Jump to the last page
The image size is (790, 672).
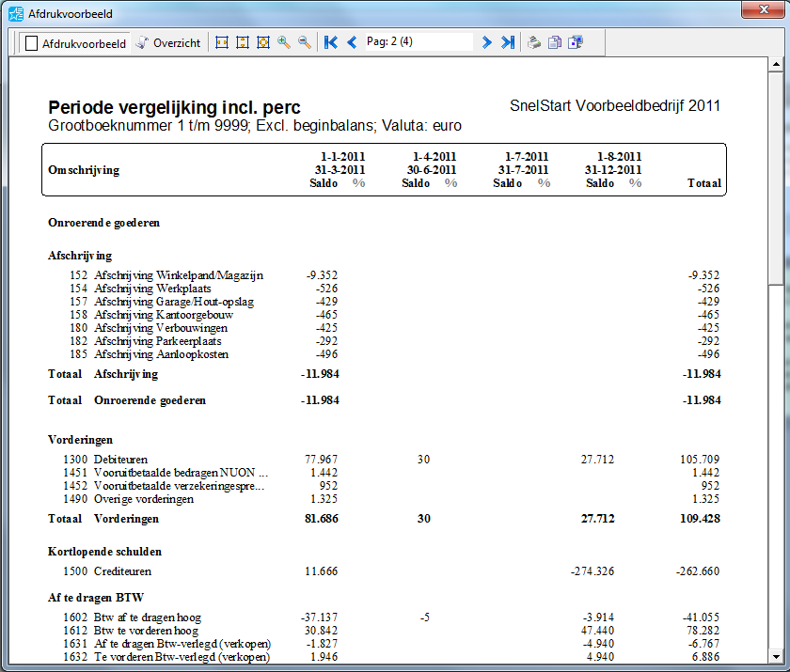coord(508,42)
